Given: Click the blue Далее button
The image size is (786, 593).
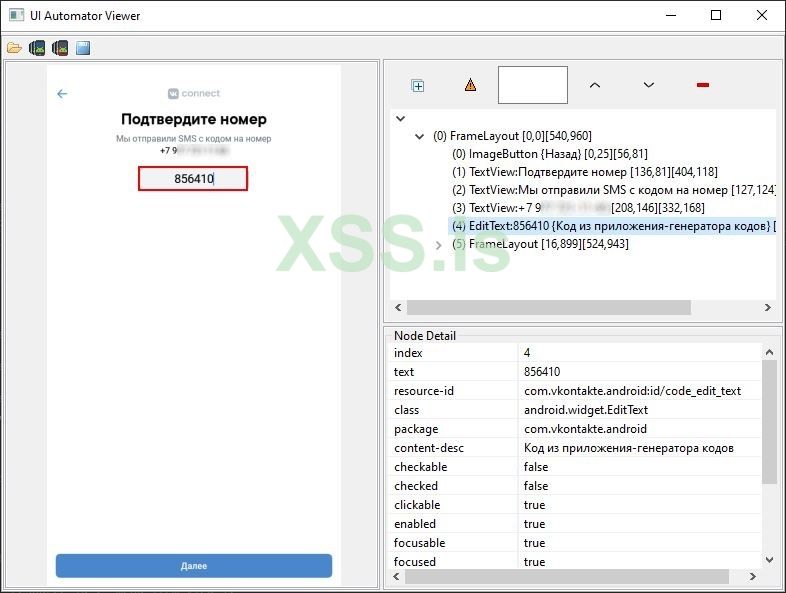Looking at the screenshot, I should (193, 566).
